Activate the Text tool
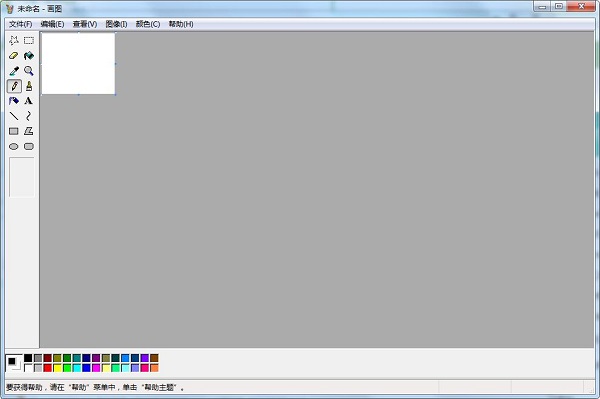Viewport: 600px width, 399px height. coord(29,101)
